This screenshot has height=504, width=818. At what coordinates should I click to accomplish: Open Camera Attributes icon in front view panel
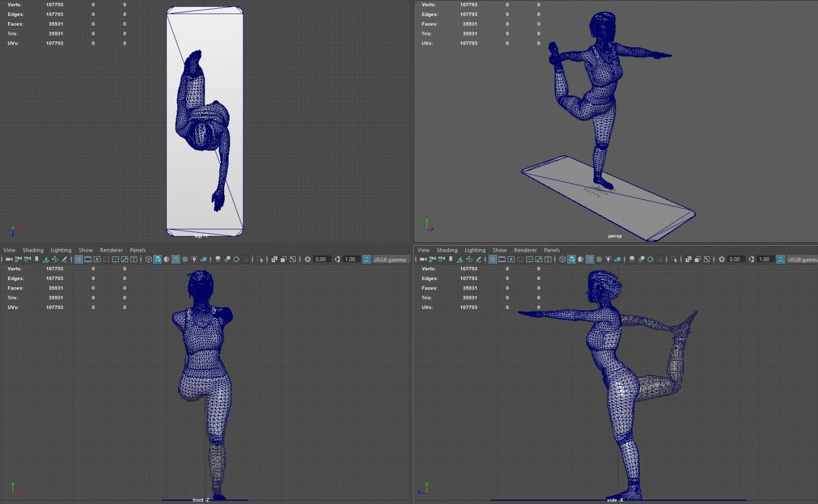(x=27, y=259)
